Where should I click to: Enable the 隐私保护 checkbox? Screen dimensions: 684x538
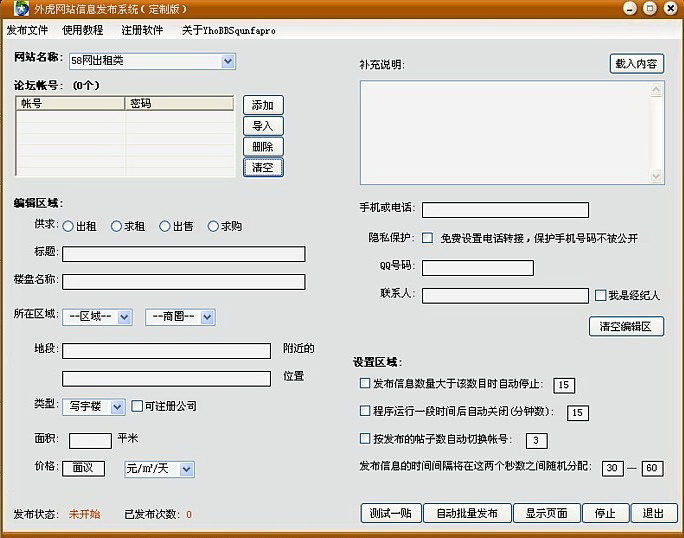[x=428, y=238]
